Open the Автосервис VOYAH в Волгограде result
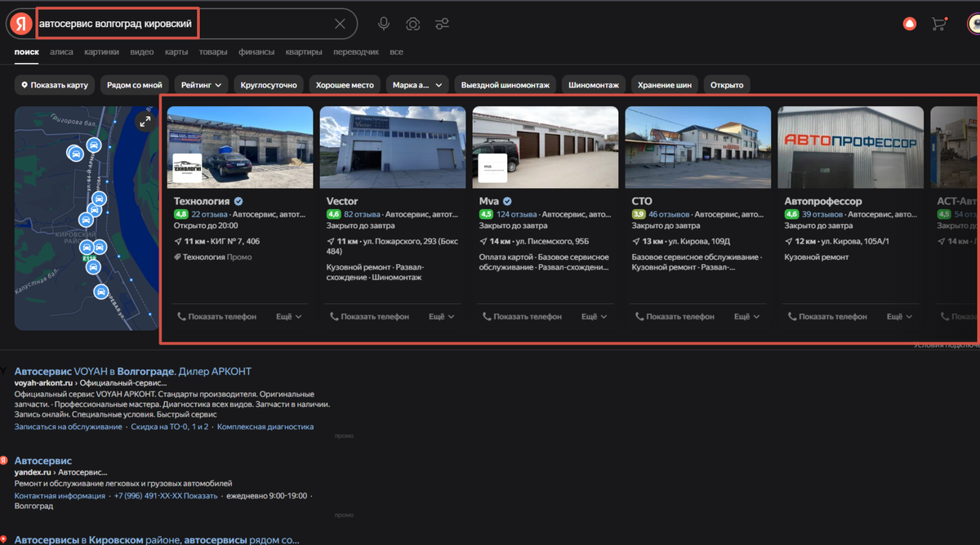The image size is (980, 545). coord(133,371)
